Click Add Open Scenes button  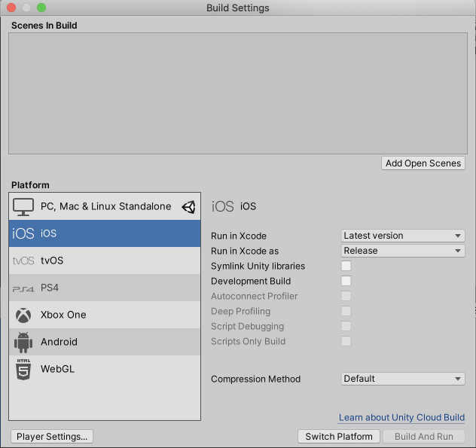pyautogui.click(x=423, y=163)
